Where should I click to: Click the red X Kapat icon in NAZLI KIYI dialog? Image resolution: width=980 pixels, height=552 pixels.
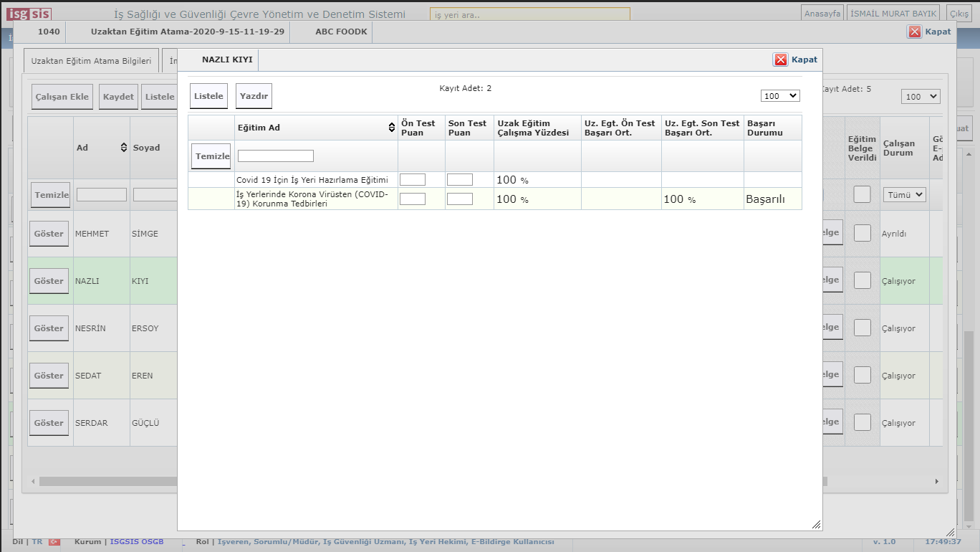point(781,60)
